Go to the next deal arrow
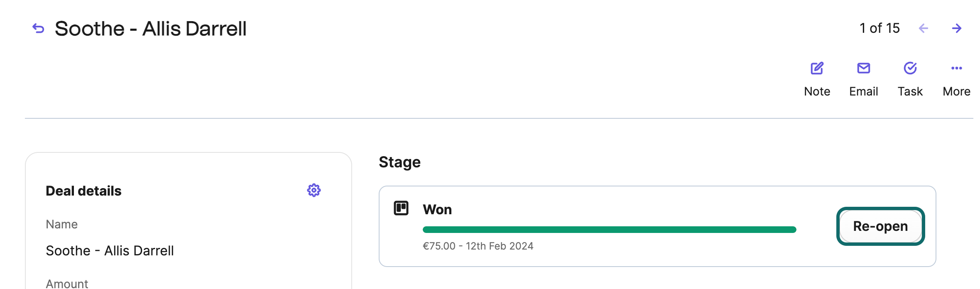Viewport: 980px width, 289px height. (957, 28)
